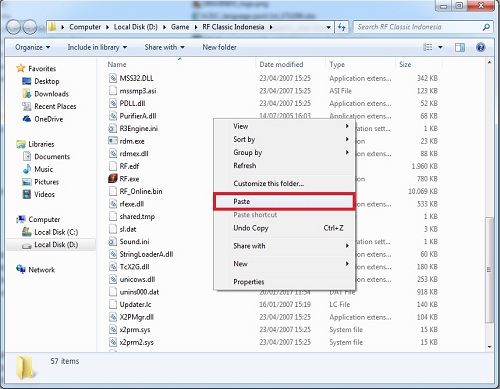
Task: Choose Refresh in the context menu
Action: point(284,166)
